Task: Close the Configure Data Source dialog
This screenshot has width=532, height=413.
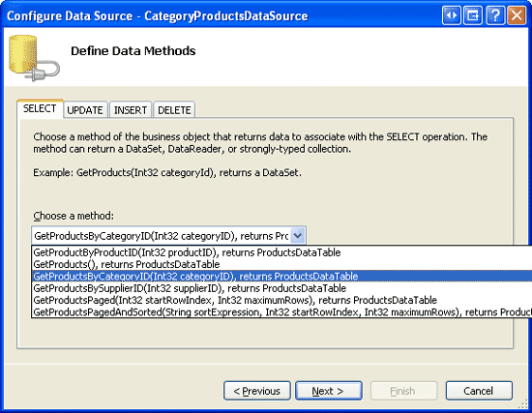Action: click(x=517, y=15)
